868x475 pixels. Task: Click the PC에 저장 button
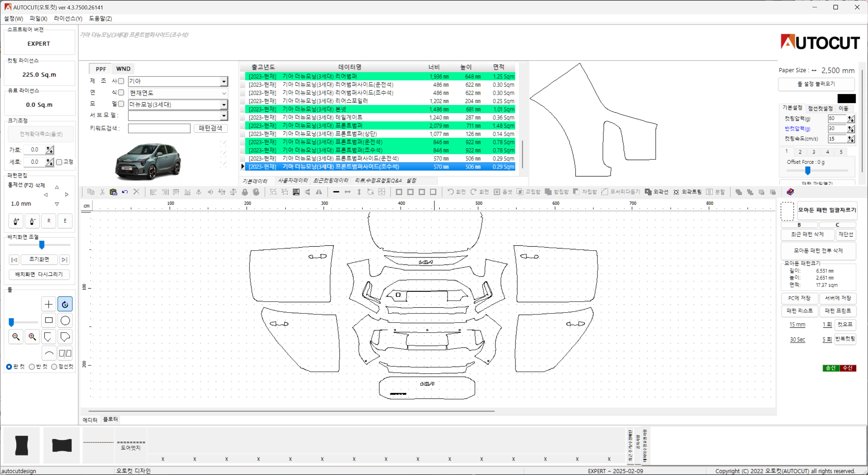pos(799,298)
